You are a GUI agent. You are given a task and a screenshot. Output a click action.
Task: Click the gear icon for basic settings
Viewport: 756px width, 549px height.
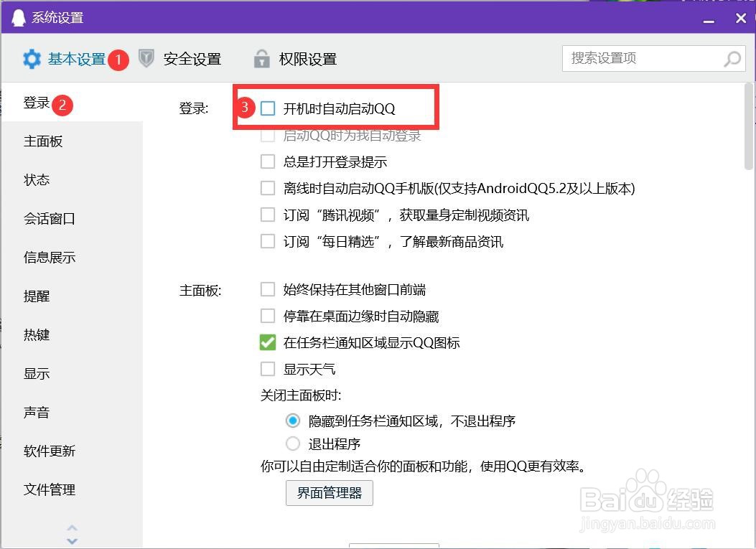point(32,60)
